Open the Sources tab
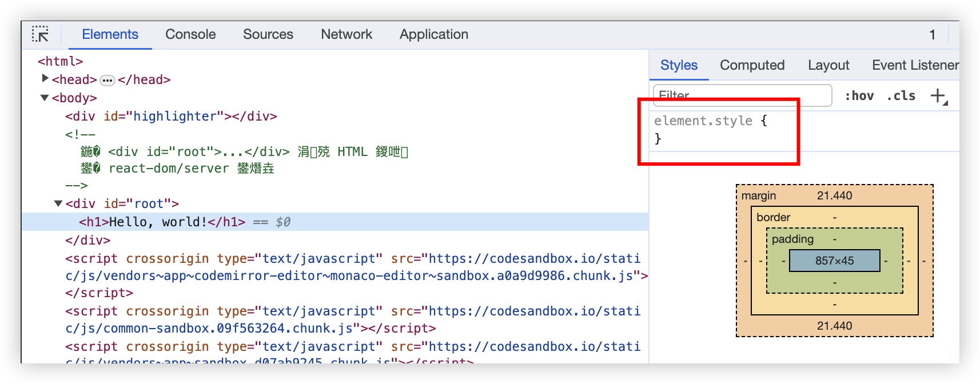Image resolution: width=980 pixels, height=384 pixels. tap(268, 34)
